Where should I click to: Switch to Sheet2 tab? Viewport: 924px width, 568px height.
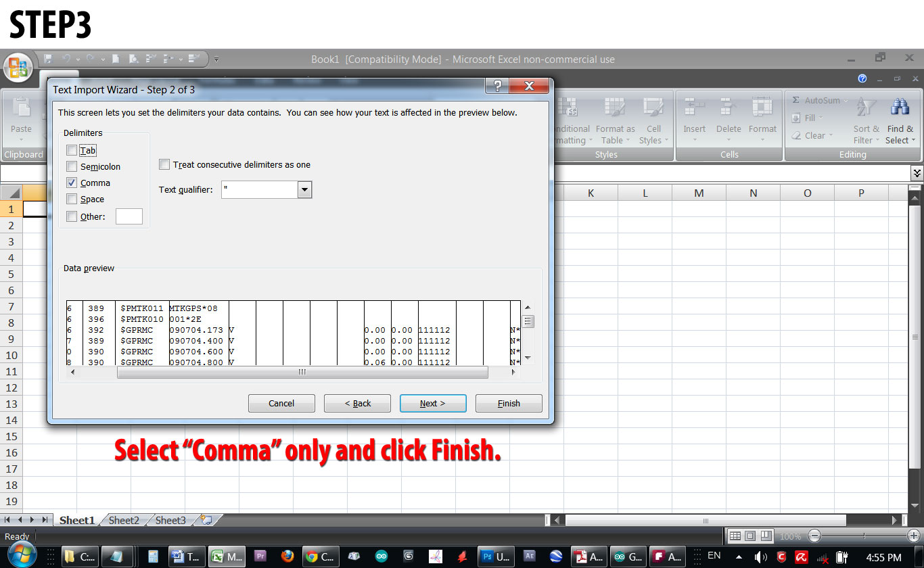(x=123, y=520)
